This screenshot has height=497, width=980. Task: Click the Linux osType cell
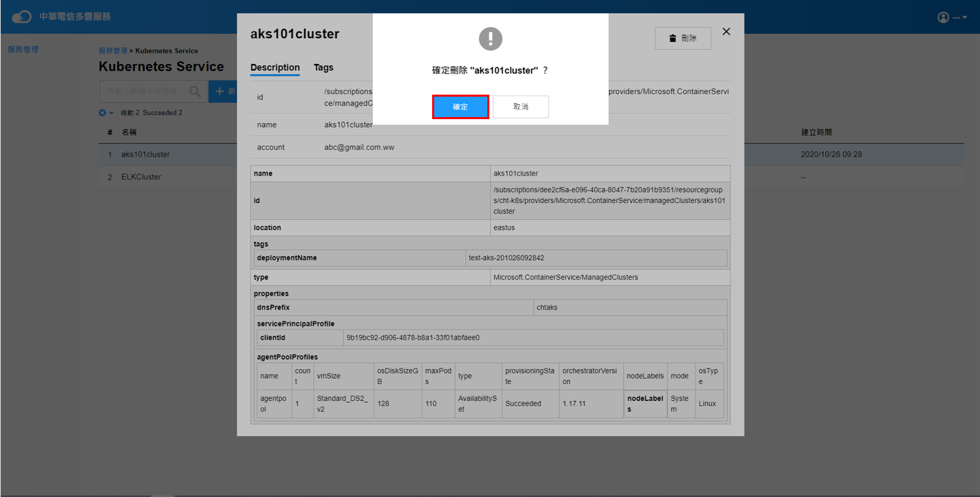[x=710, y=403]
